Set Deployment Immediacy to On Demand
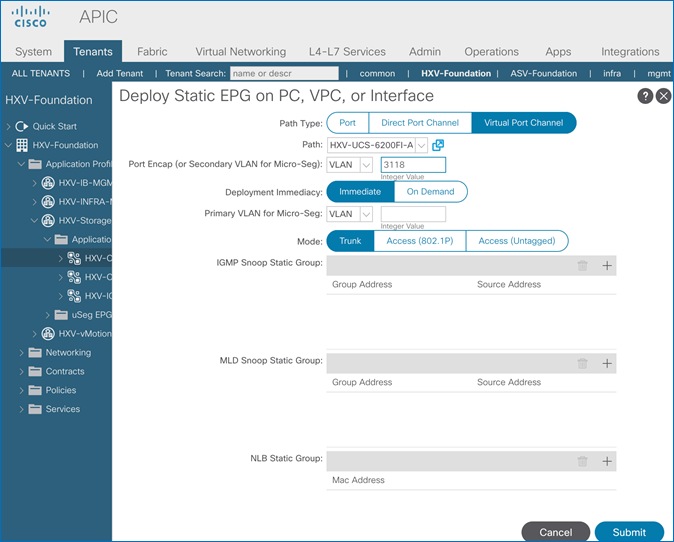674x542 pixels. [430, 192]
